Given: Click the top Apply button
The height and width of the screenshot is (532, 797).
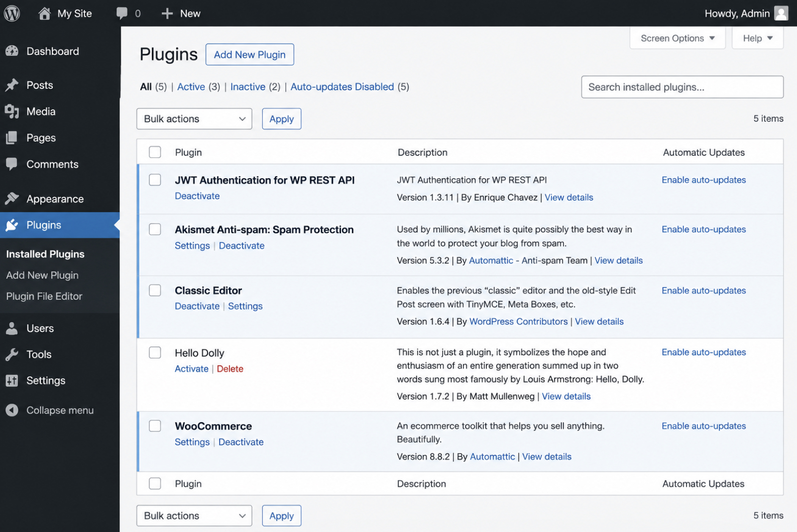Looking at the screenshot, I should click(282, 119).
